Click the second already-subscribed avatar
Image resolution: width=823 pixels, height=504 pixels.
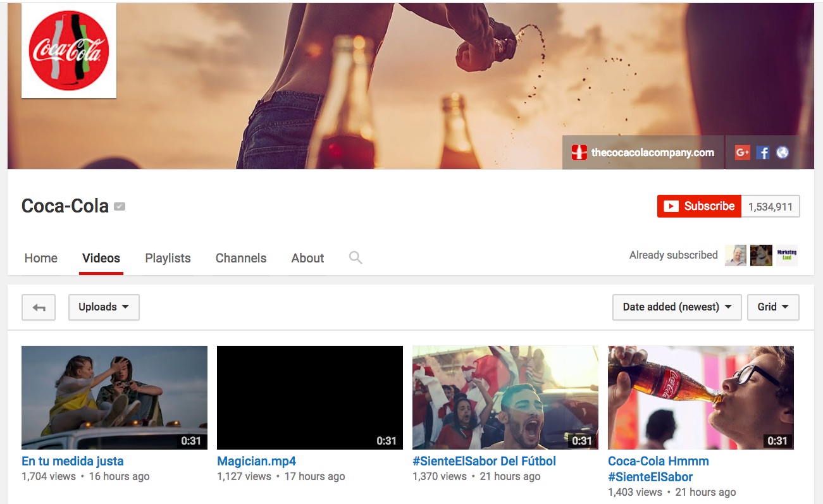pos(761,255)
